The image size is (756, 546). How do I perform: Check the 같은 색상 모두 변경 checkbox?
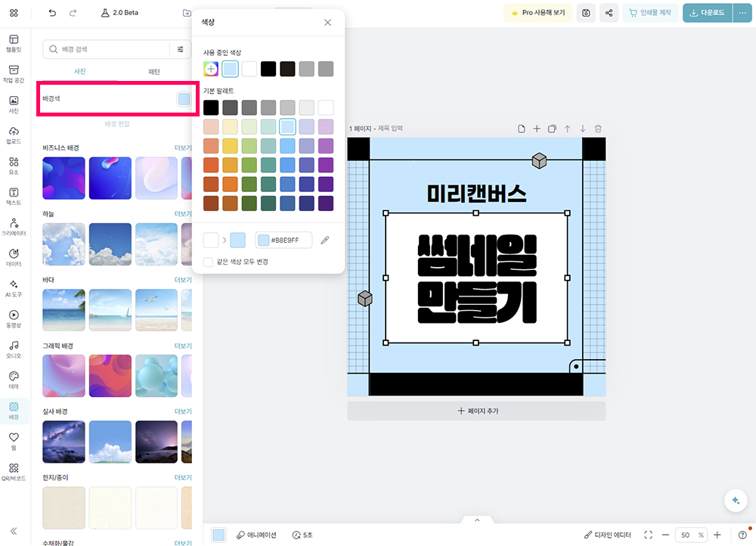pyautogui.click(x=209, y=262)
